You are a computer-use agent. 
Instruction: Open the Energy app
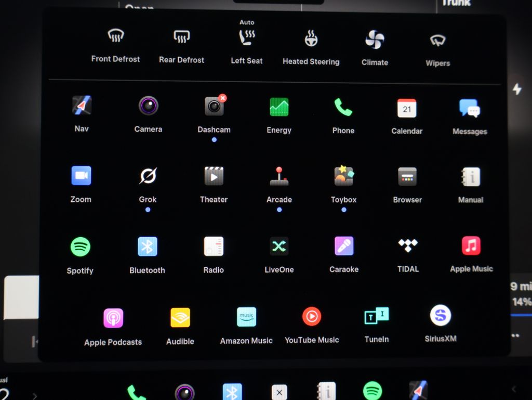279,107
